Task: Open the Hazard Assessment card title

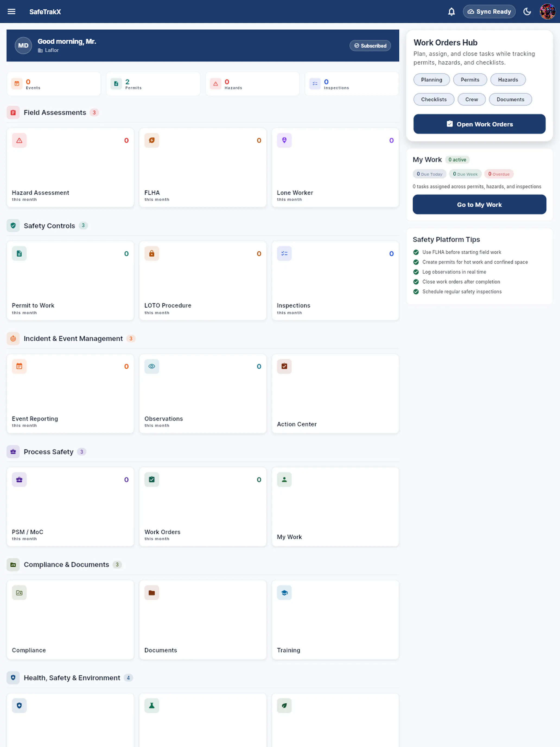Action: pyautogui.click(x=40, y=193)
